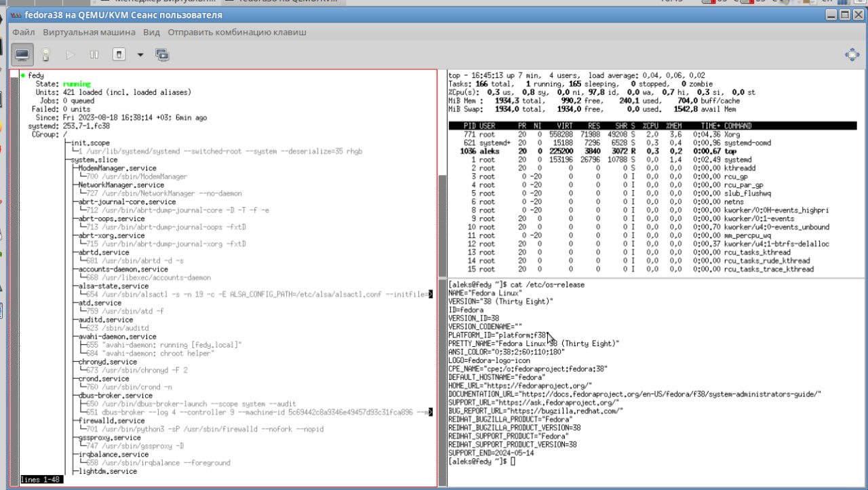
Task: Click the 'lines 1-48' pager status
Action: 41,480
